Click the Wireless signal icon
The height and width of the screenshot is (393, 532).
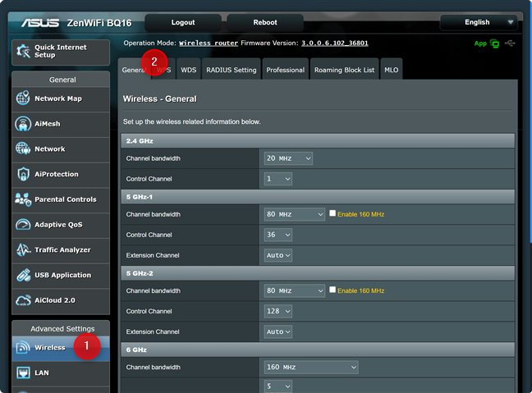coord(23,348)
